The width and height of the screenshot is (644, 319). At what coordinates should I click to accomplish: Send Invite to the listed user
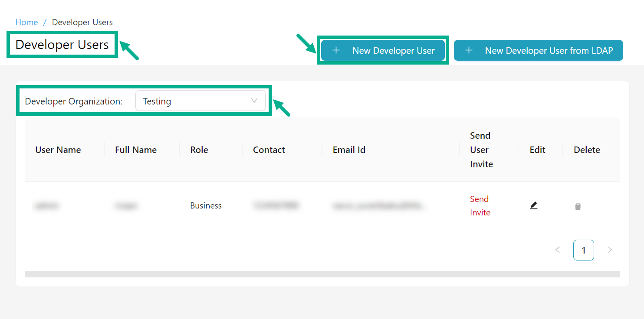coord(480,205)
